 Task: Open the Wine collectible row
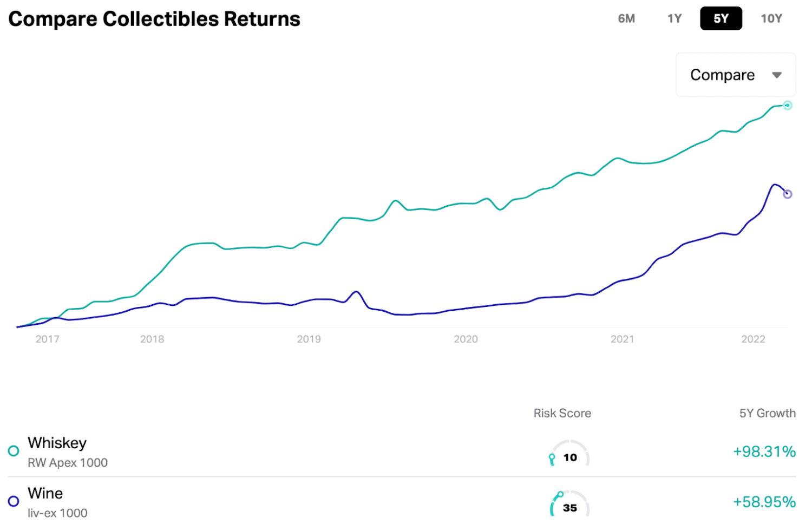click(x=45, y=493)
